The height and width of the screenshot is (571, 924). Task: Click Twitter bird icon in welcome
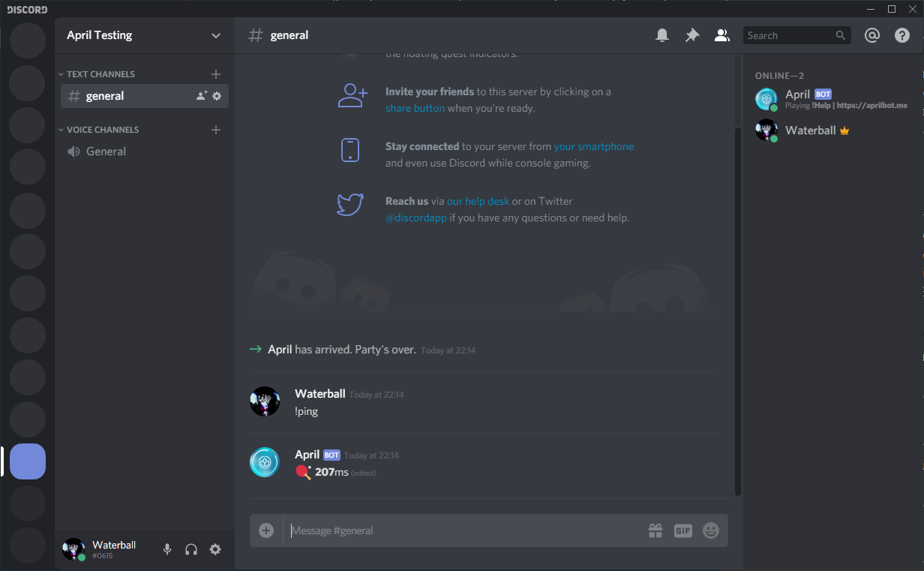pos(350,204)
